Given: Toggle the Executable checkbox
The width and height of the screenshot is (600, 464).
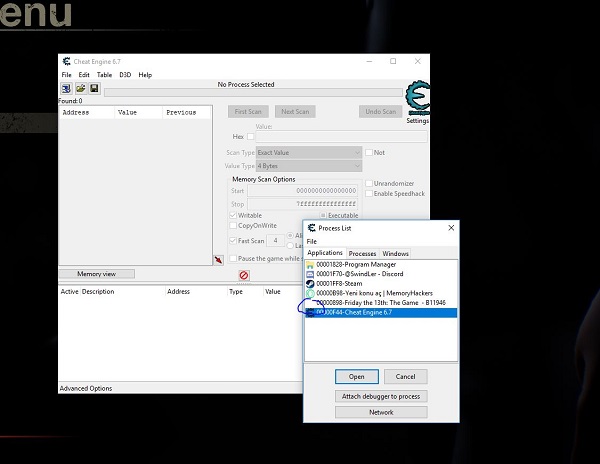Looking at the screenshot, I should [x=323, y=215].
